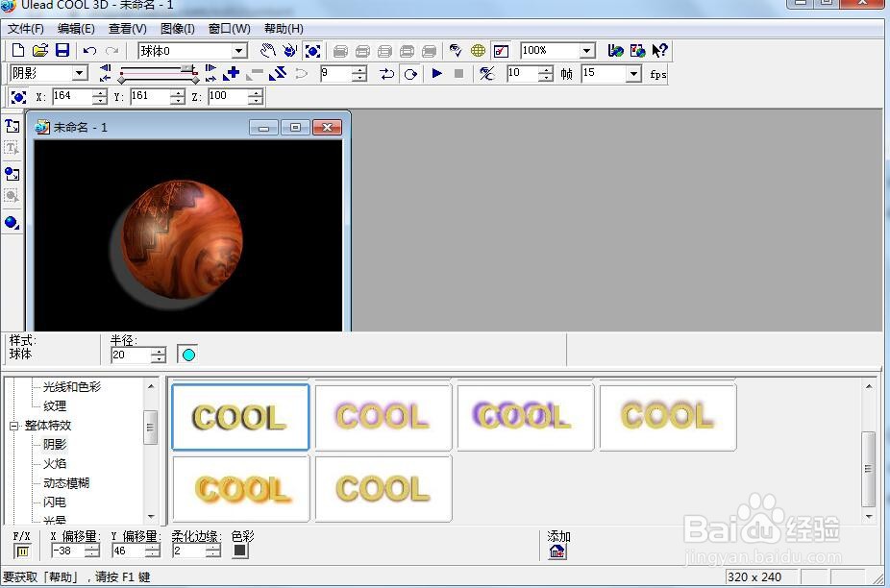
Task: Click the Insert Geometric Object sphere icon
Action: point(12,223)
